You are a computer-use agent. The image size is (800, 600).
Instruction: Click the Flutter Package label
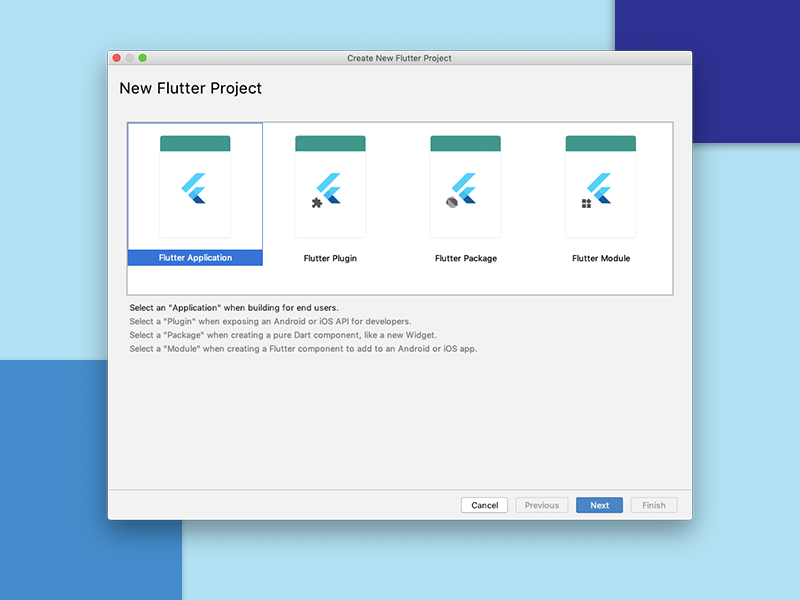point(466,258)
